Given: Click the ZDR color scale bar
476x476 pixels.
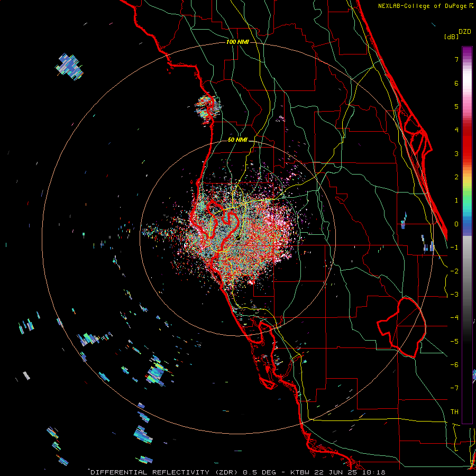Looking at the screenshot, I should [x=467, y=235].
